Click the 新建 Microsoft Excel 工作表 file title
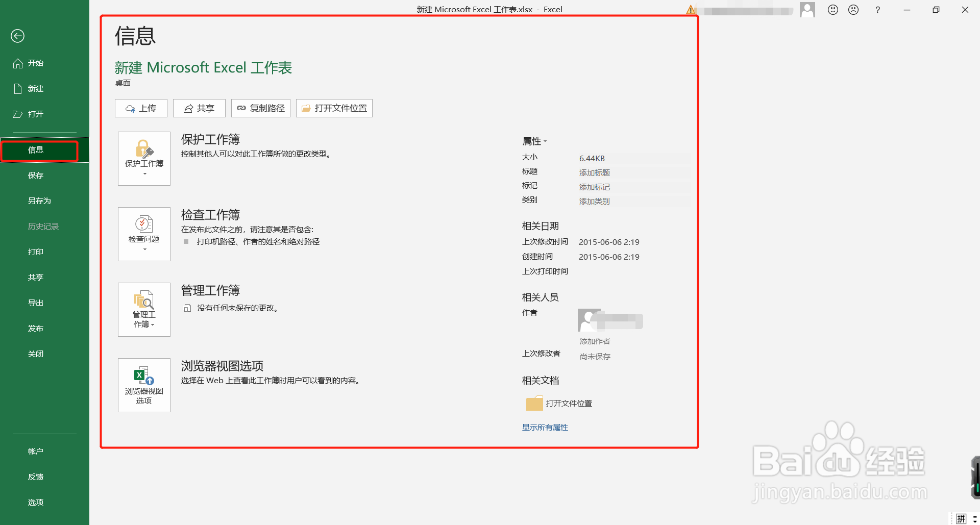Image resolution: width=980 pixels, height=525 pixels. point(203,68)
